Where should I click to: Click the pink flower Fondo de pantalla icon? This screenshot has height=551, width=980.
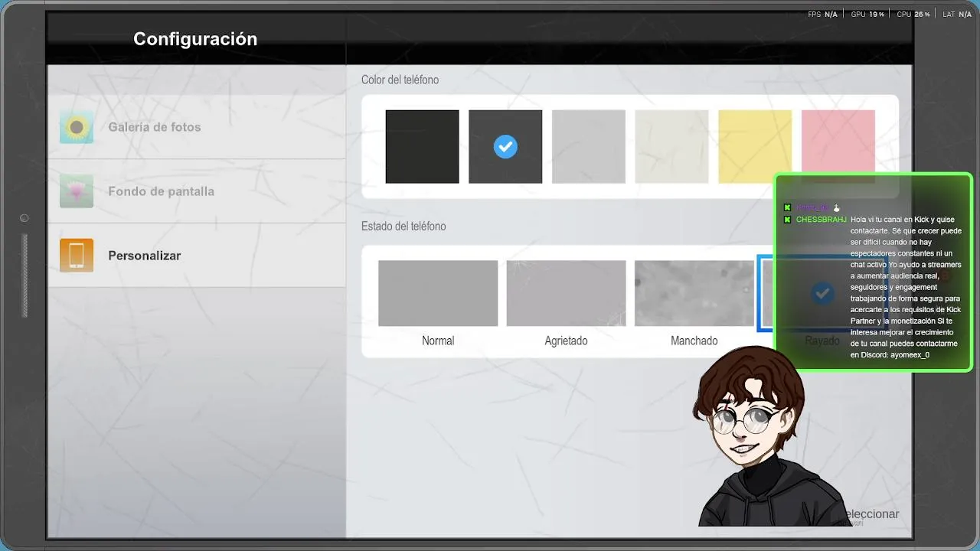point(77,191)
